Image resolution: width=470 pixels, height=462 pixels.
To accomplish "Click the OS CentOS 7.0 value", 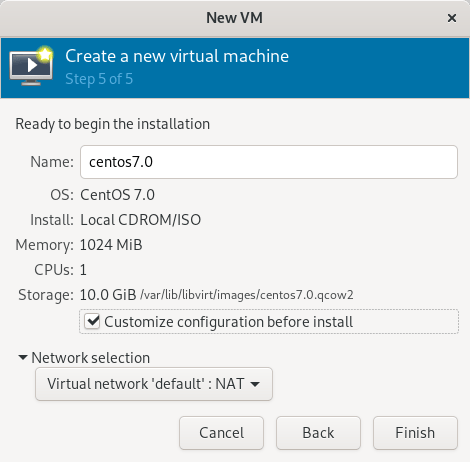I will (x=117, y=195).
